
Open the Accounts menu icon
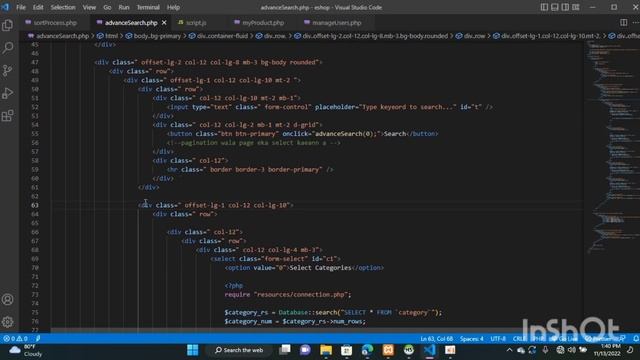tap(7, 299)
